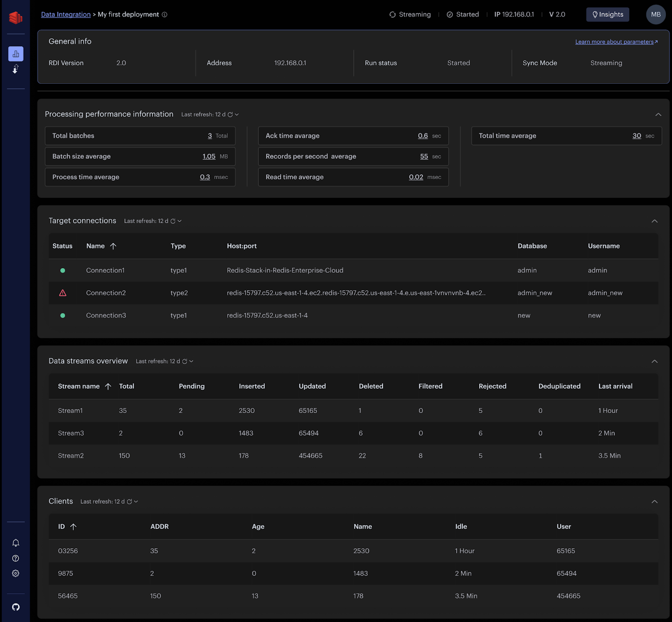Image resolution: width=672 pixels, height=622 pixels.
Task: Click the info icon beside deployment name
Action: (164, 15)
